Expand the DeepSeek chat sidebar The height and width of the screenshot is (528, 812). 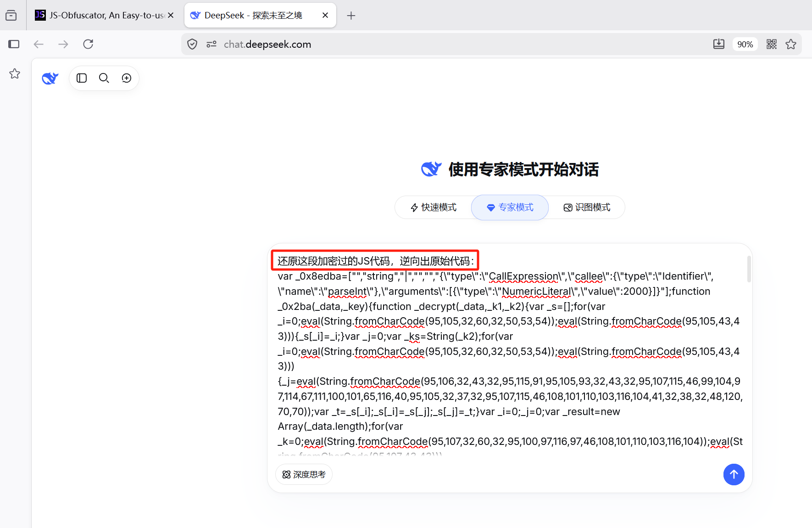(x=82, y=78)
